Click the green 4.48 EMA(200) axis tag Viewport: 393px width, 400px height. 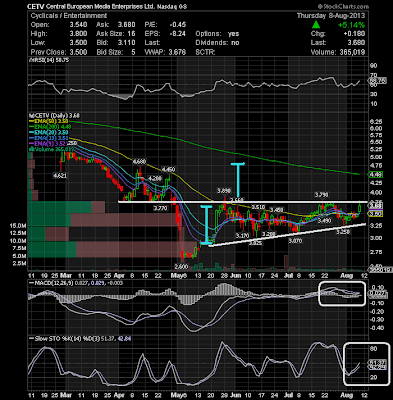tap(375, 174)
